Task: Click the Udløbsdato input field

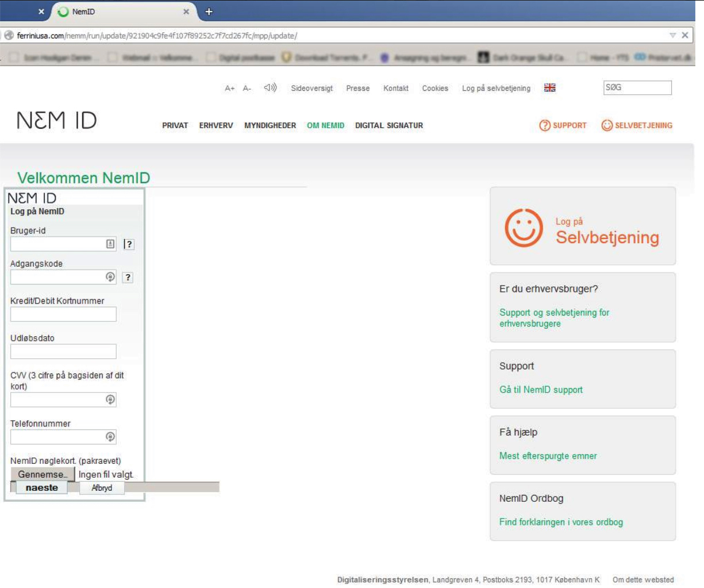Action: 63,351
